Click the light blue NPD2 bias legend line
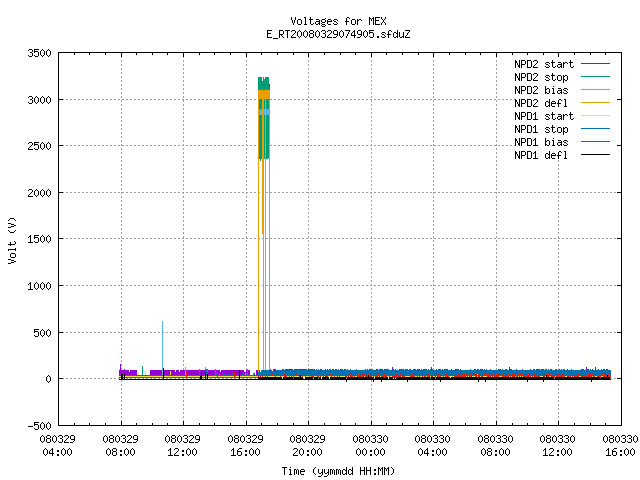 pos(596,90)
